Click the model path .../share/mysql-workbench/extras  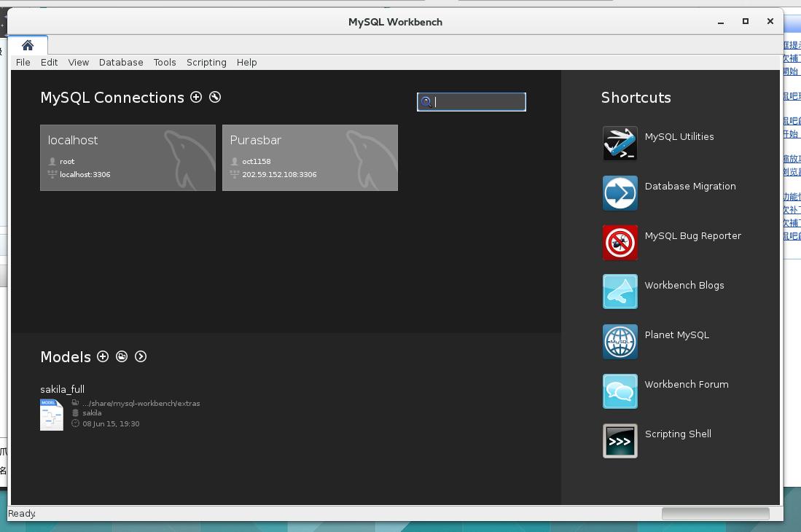[141, 403]
